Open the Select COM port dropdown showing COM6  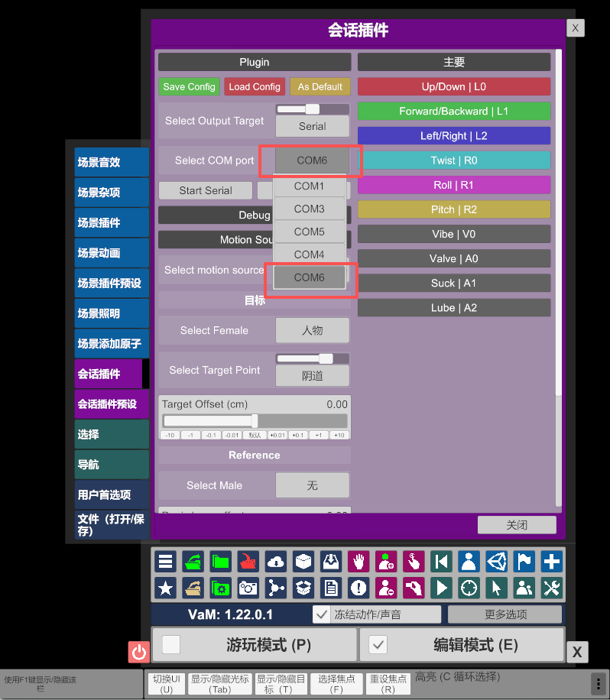click(x=312, y=160)
